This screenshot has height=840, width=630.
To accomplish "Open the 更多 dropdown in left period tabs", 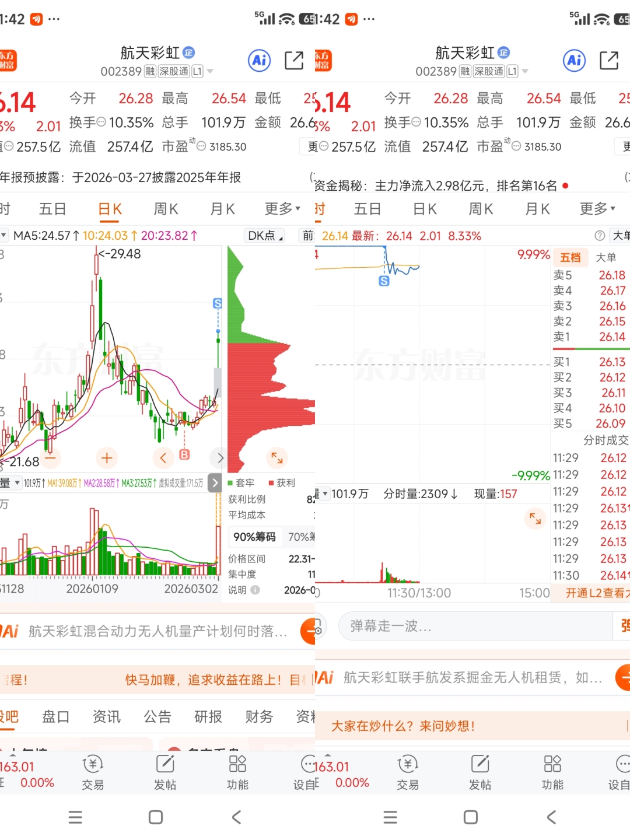I will pyautogui.click(x=282, y=209).
